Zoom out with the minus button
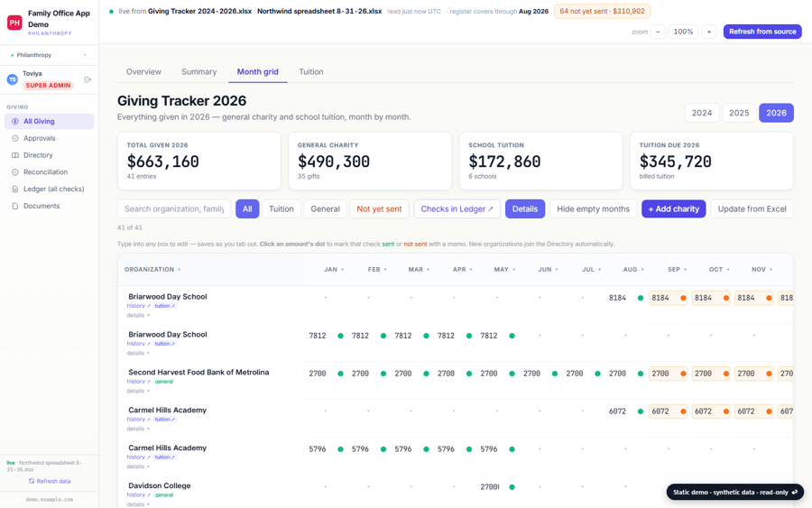Image resolution: width=812 pixels, height=508 pixels. [658, 32]
